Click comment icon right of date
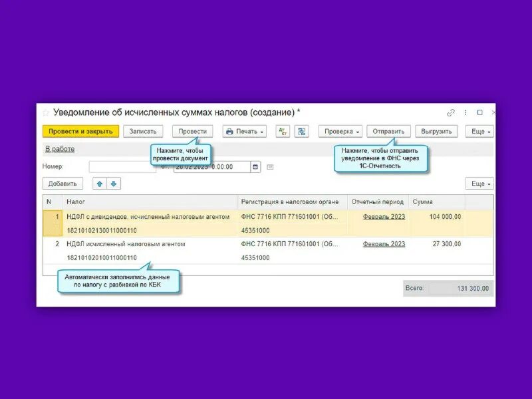Image resolution: width=532 pixels, height=399 pixels. pos(270,167)
